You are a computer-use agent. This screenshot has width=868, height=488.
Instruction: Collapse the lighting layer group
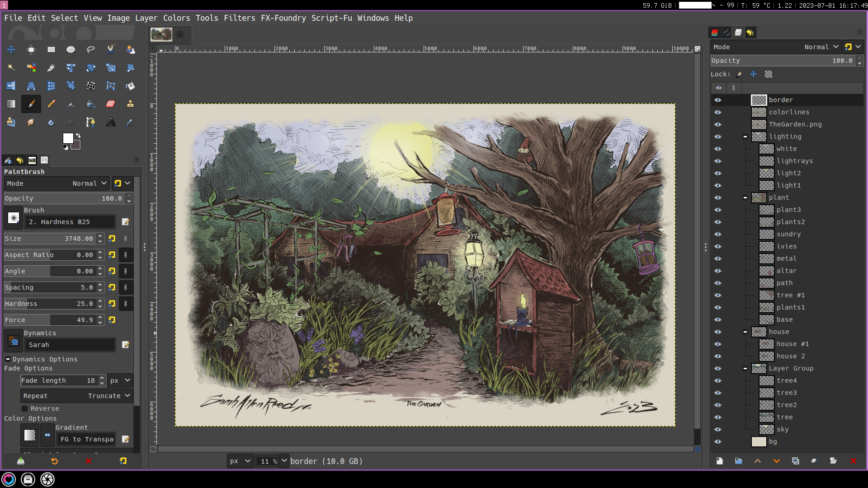(745, 136)
